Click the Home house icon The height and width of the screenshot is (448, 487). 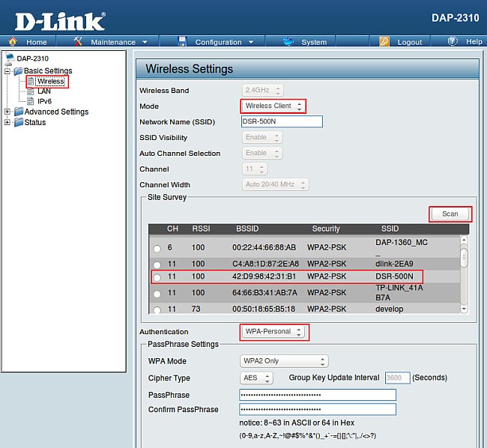[12, 42]
